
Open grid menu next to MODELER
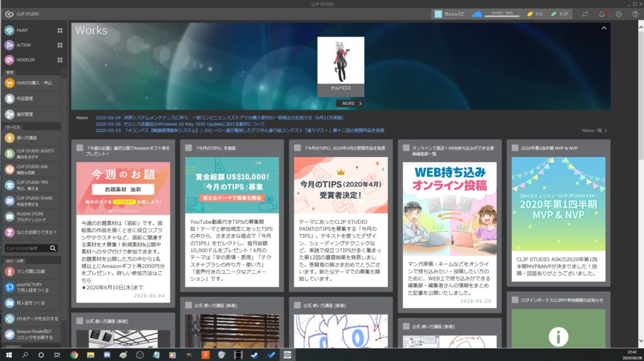(60, 60)
